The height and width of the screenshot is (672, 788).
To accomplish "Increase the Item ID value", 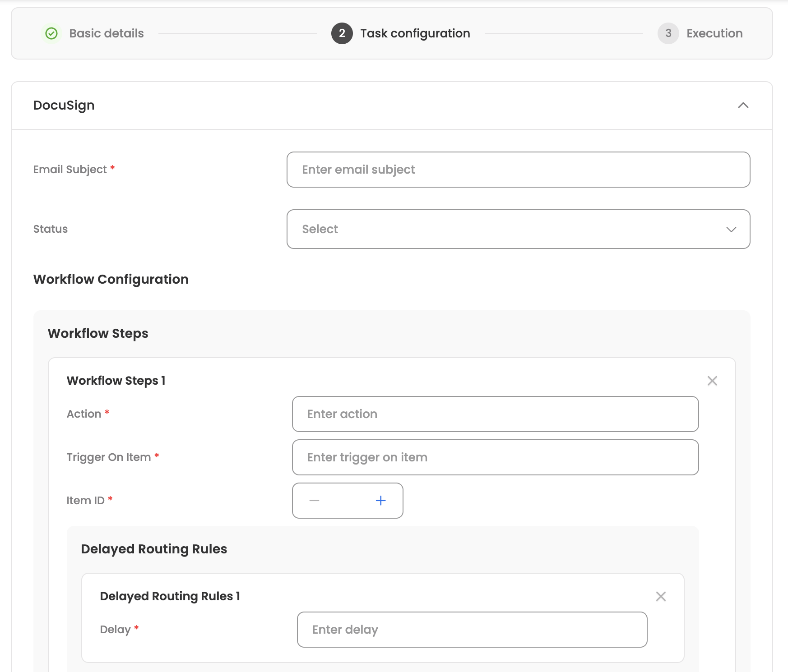I will [x=381, y=501].
